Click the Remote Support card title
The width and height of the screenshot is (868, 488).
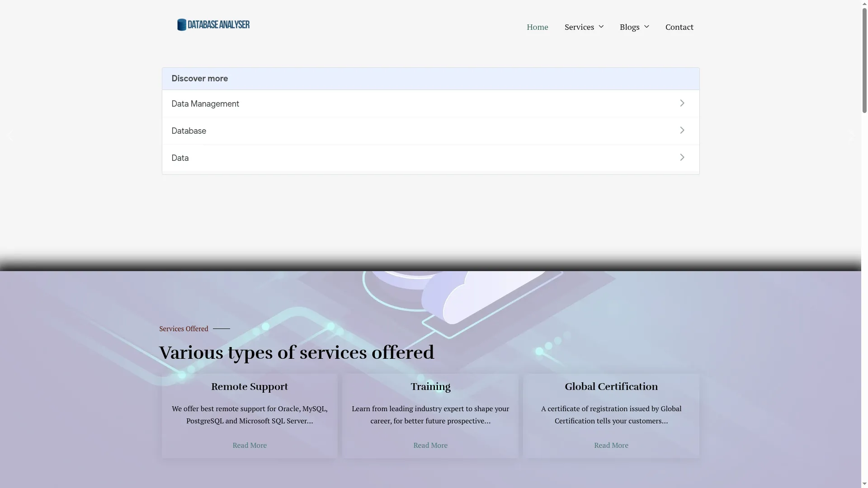[250, 387]
